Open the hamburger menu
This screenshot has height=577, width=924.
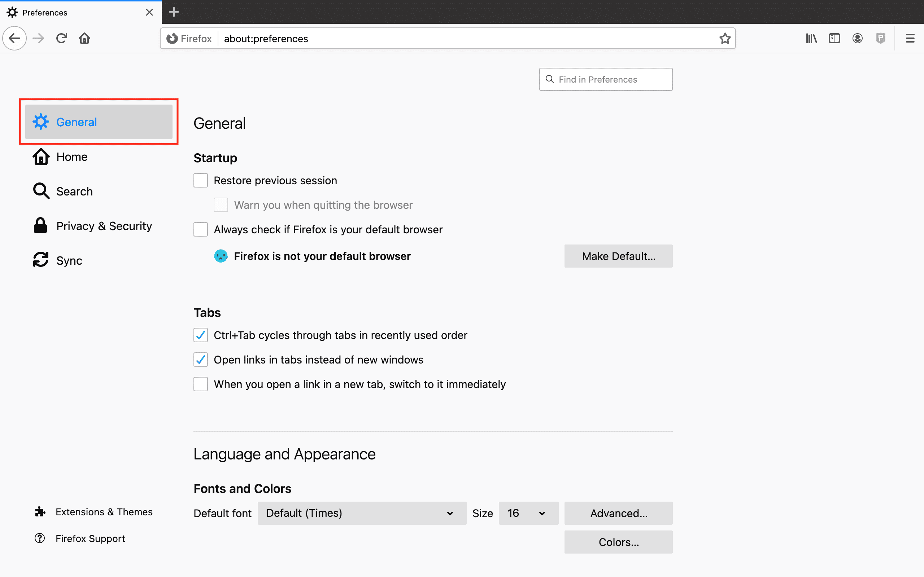pyautogui.click(x=910, y=38)
